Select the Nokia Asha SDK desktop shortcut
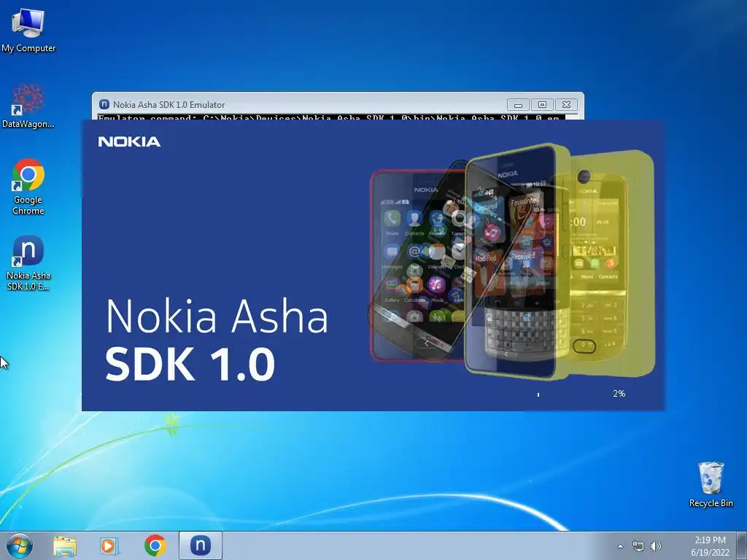The height and width of the screenshot is (560, 747). [28, 262]
